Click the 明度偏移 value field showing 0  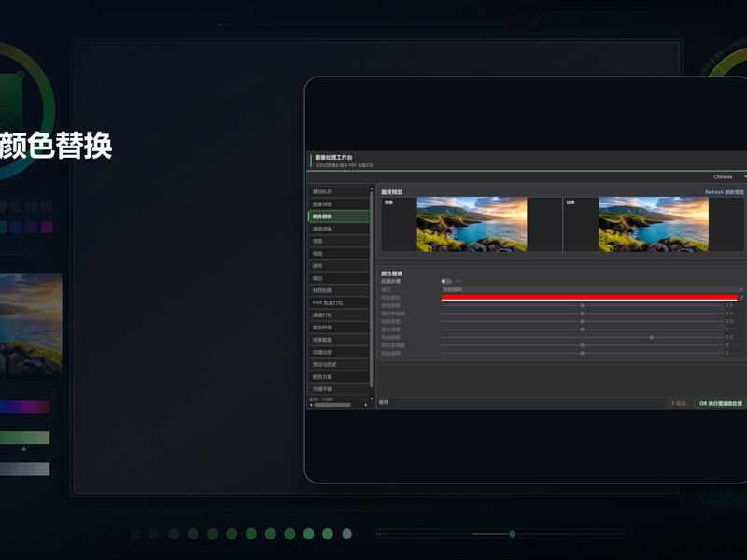[x=734, y=354]
